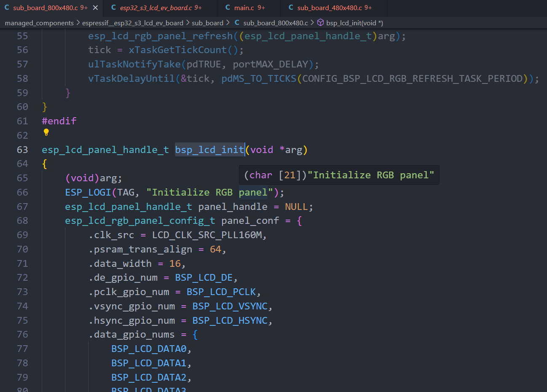Click the ESP_LOGI macro call
Image resolution: width=547 pixels, height=392 pixels.
click(88, 192)
